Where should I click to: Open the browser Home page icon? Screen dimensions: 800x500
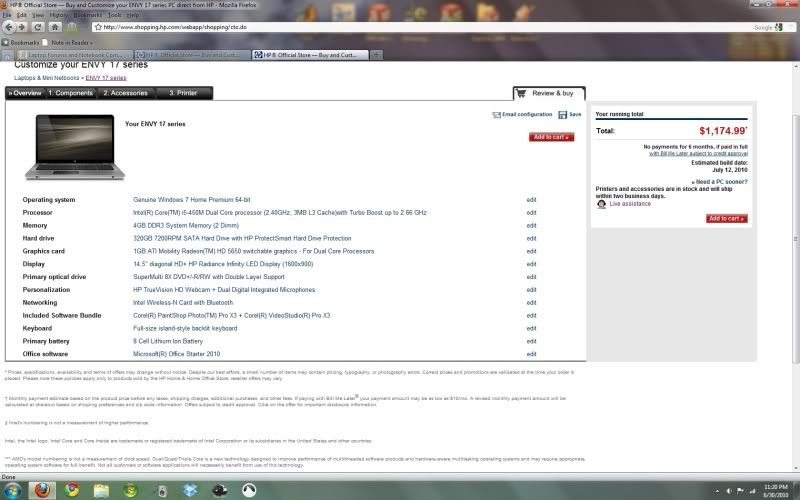tap(55, 27)
